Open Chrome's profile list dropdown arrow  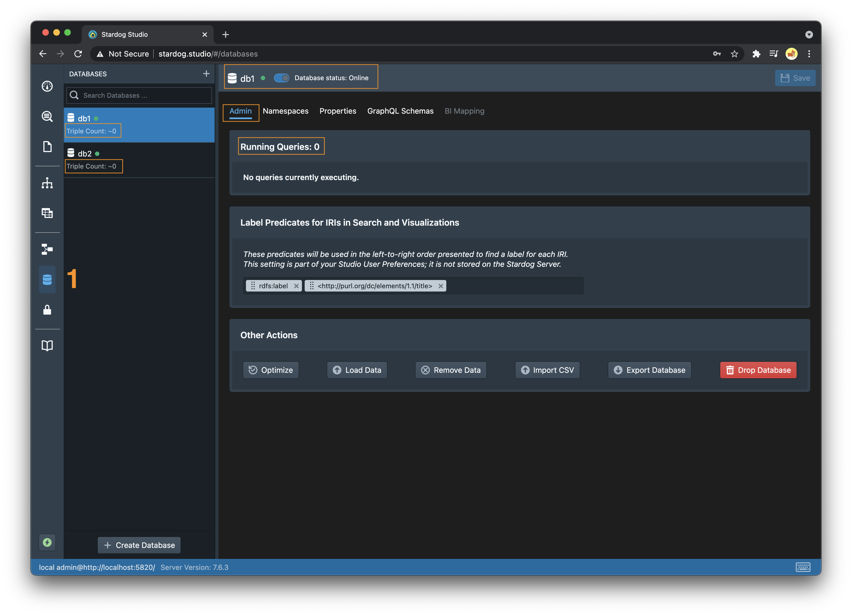(x=809, y=35)
